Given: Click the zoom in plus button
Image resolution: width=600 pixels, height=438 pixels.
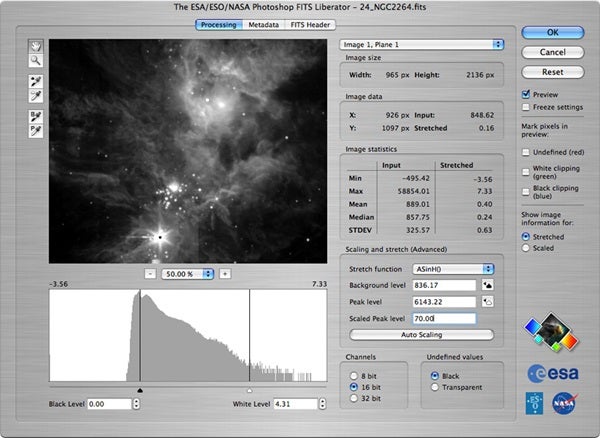Looking at the screenshot, I should tap(225, 274).
